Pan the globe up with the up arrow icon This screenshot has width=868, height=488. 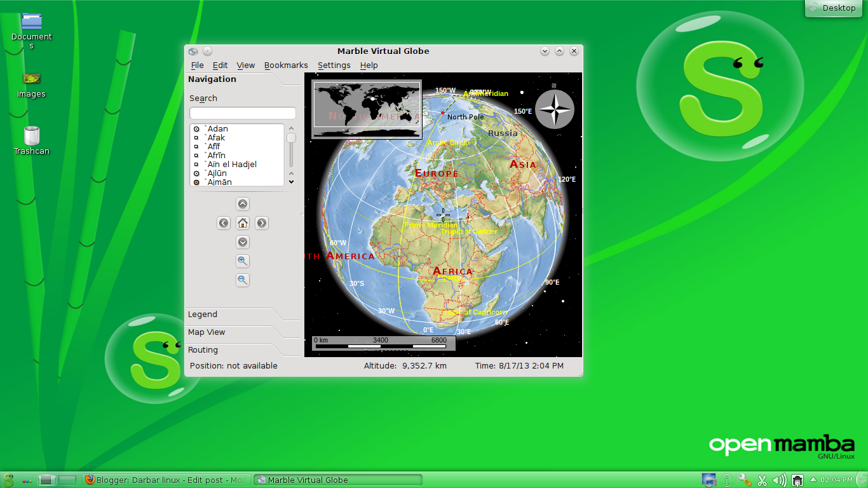(x=242, y=203)
